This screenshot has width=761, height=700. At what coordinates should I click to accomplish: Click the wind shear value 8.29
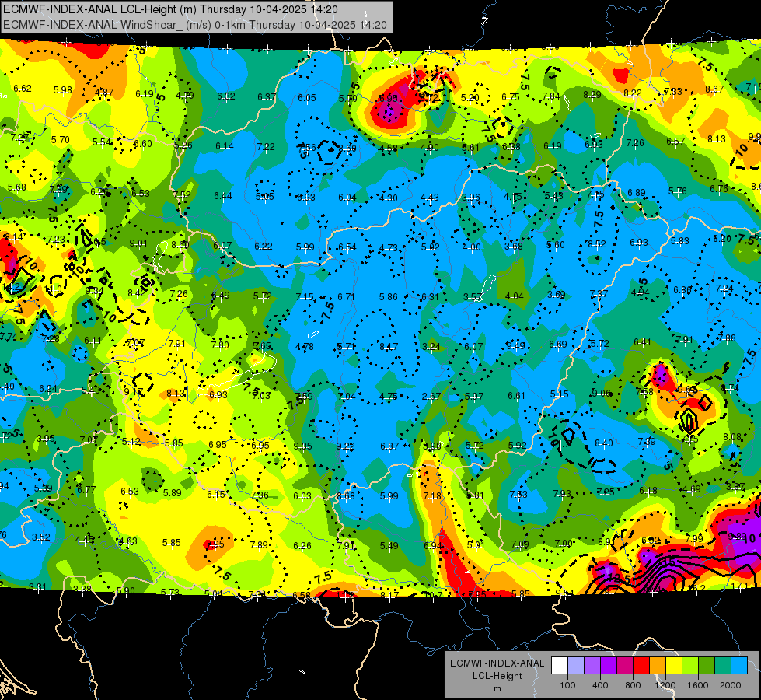[x=592, y=95]
